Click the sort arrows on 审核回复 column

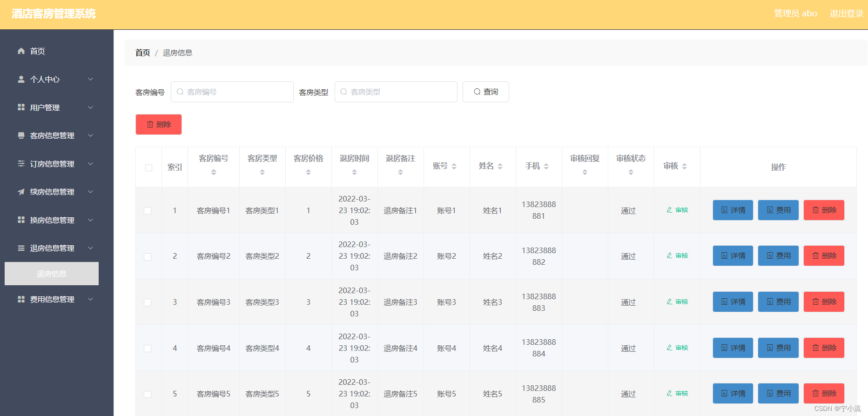click(585, 172)
